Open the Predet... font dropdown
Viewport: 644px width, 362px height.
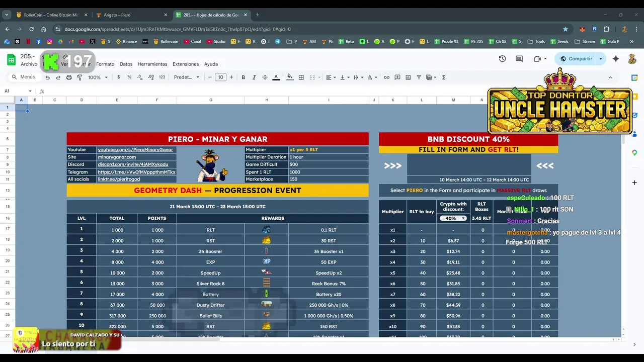[x=187, y=77]
